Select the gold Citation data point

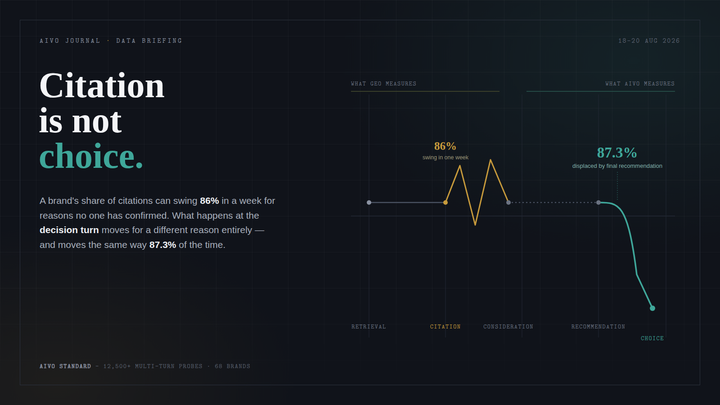point(445,202)
